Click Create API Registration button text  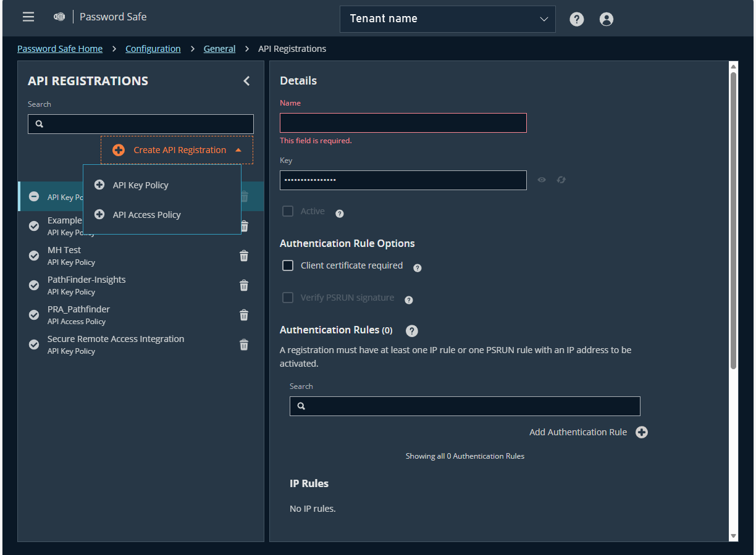click(180, 150)
